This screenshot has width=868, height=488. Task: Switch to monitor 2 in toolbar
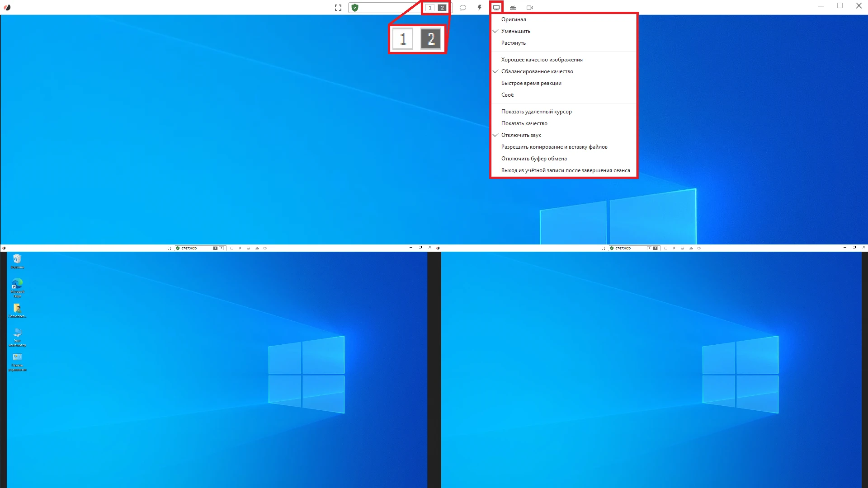tap(442, 8)
